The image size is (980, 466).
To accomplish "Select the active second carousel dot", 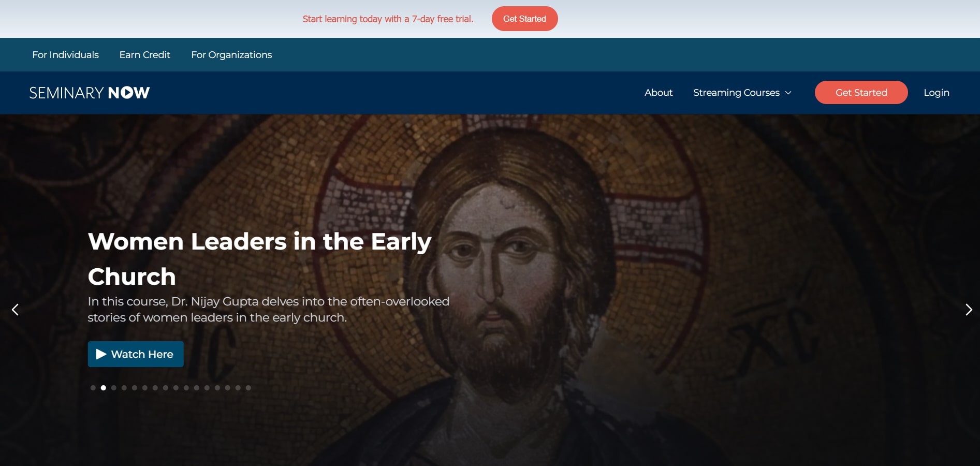I will 104,388.
